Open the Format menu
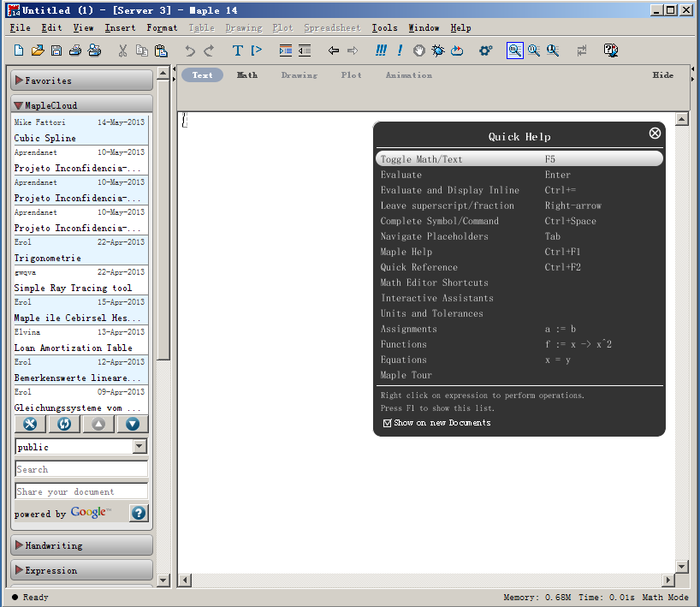The image size is (700, 607). [162, 27]
